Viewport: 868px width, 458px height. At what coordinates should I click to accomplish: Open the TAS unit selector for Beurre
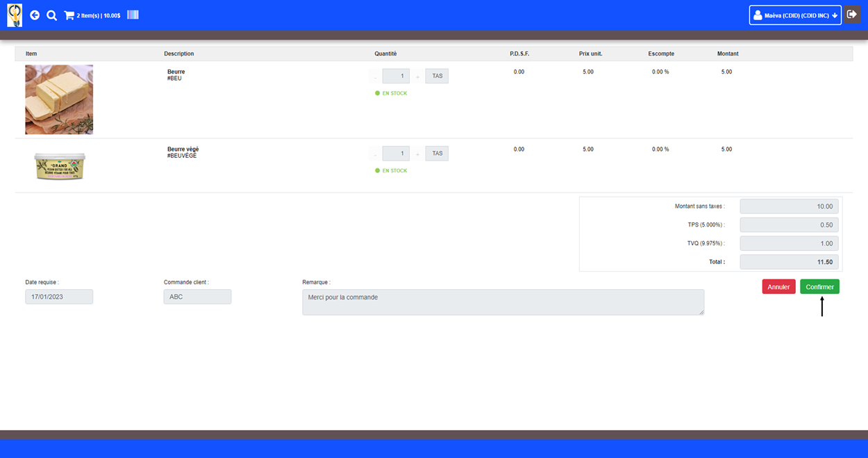[437, 76]
